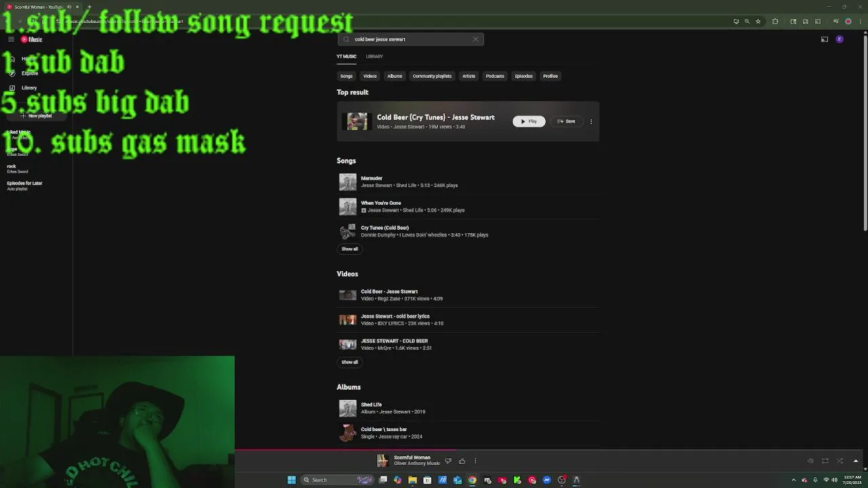
Task: Install app icon in the address bar
Action: pos(736,21)
